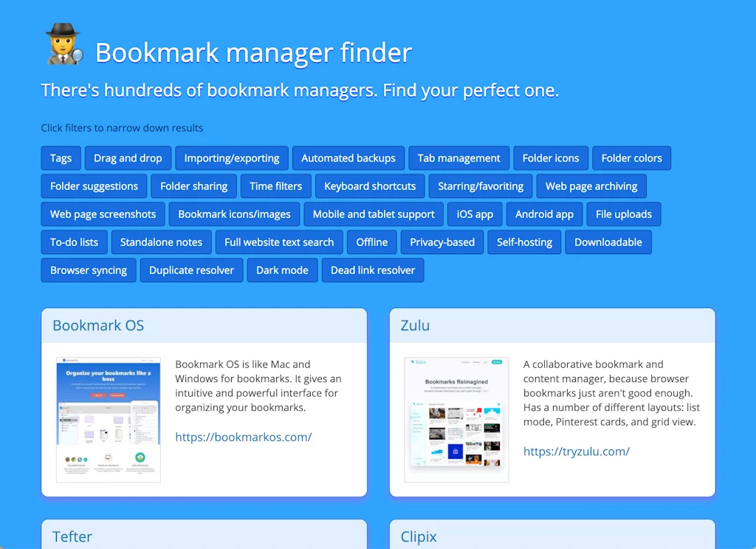The image size is (756, 549).
Task: Click the Bookmark OS screenshot thumbnail
Action: (x=108, y=418)
